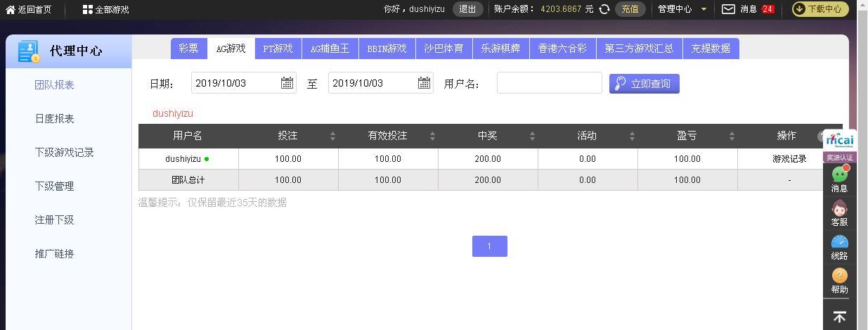Sort by 盈亏 column arrows
The image size is (868, 330).
coord(732,136)
